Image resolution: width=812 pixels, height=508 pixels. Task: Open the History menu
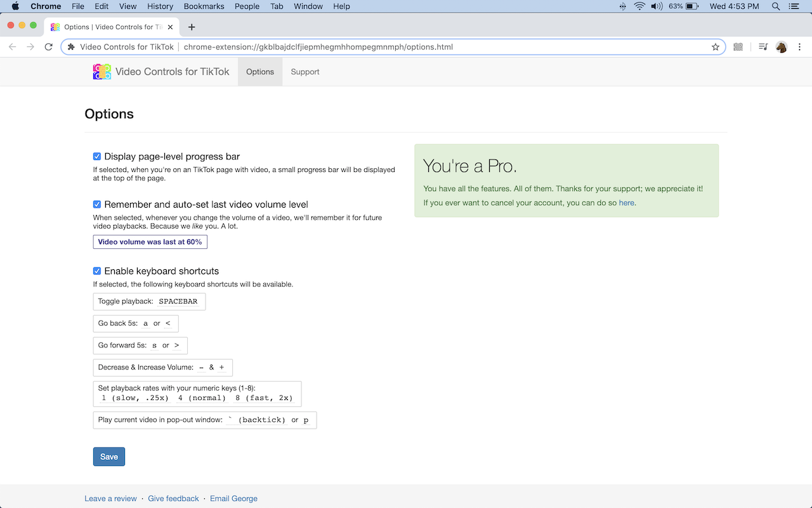coord(160,6)
